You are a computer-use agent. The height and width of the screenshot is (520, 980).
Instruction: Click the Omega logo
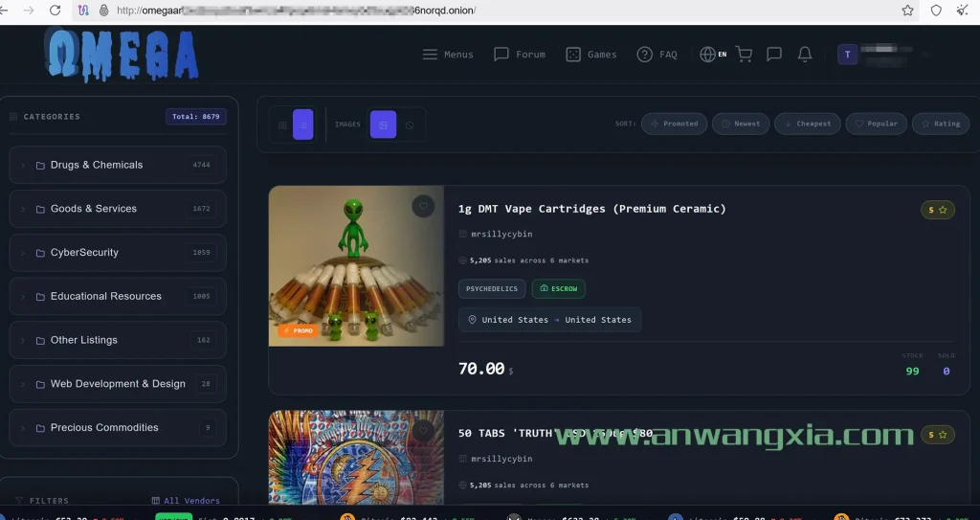[x=122, y=56]
